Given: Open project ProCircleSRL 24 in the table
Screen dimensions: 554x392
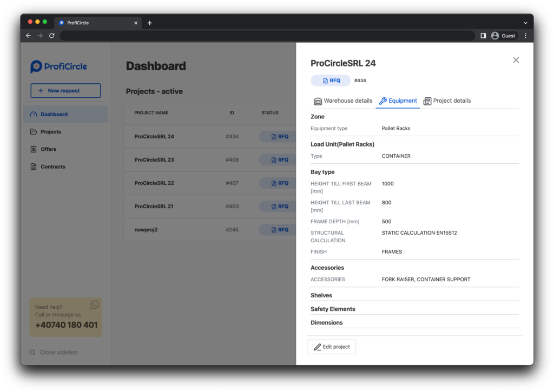Looking at the screenshot, I should coord(154,137).
